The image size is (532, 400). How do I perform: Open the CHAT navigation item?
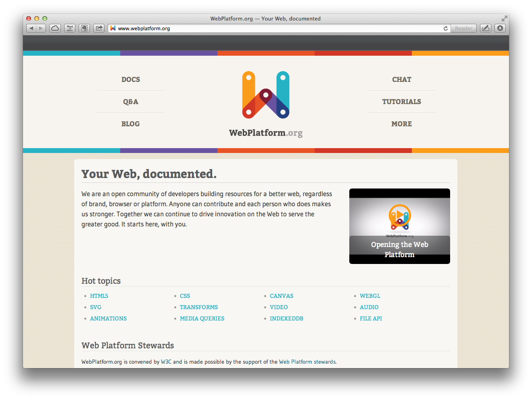tap(402, 80)
